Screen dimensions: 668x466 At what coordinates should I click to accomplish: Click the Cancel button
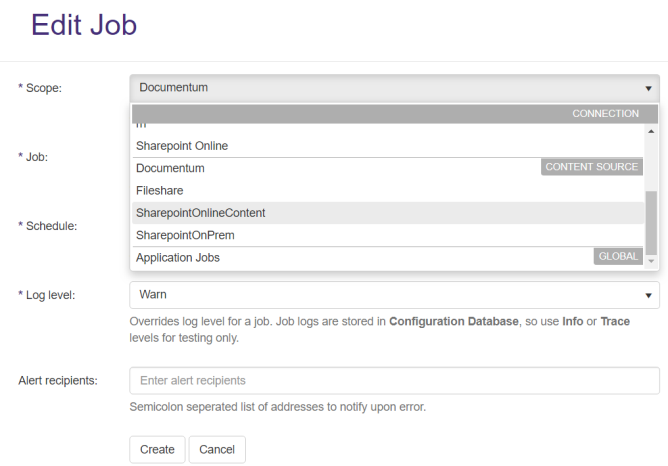point(217,450)
